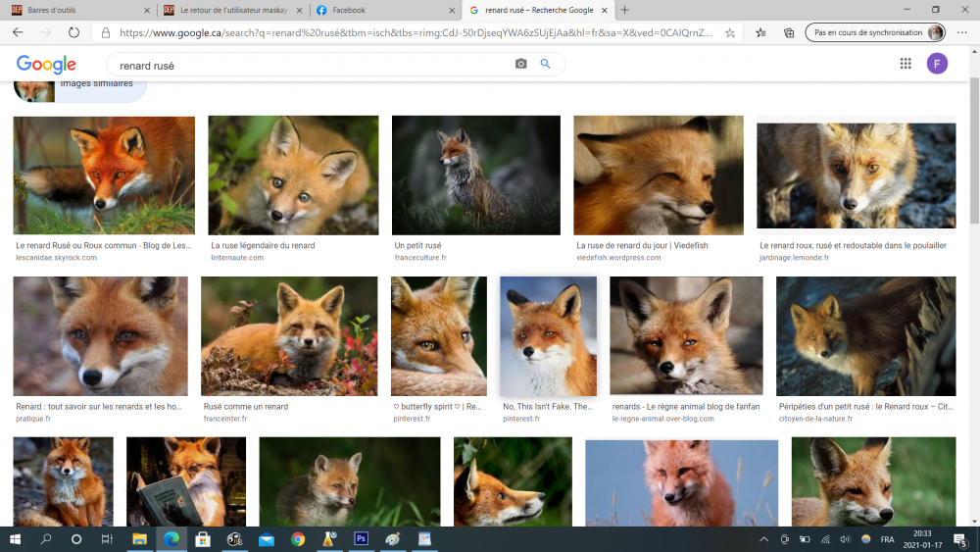Open the 'Rusé comme un renard' image
Viewport: 980px width, 552px height.
coord(289,335)
